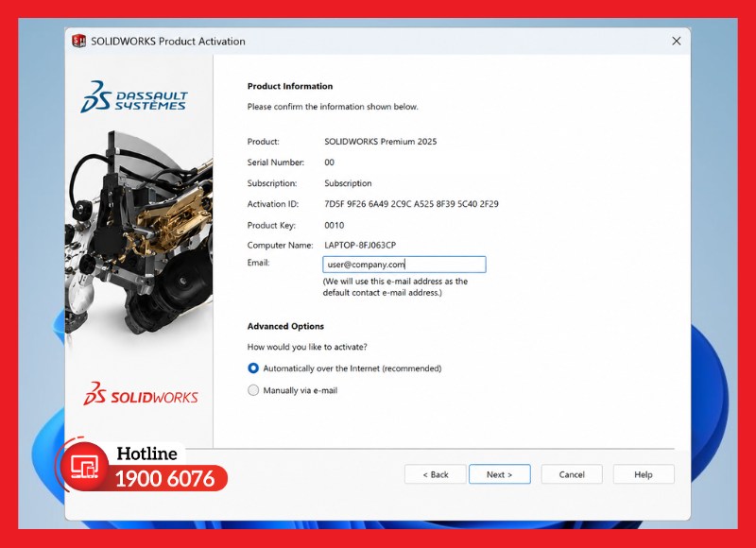The image size is (756, 548).
Task: Click the Computer Name value LAPTOP-8FJ063CP
Action: [360, 245]
